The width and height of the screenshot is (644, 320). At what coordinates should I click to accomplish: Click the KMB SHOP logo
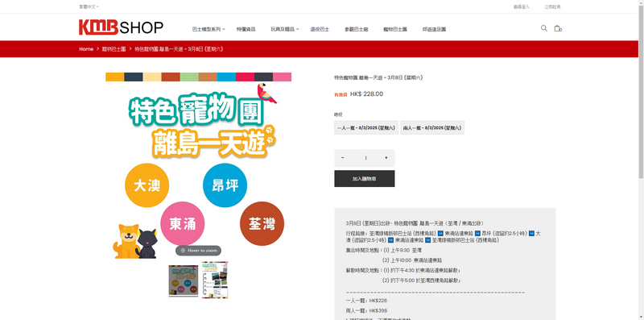click(122, 27)
